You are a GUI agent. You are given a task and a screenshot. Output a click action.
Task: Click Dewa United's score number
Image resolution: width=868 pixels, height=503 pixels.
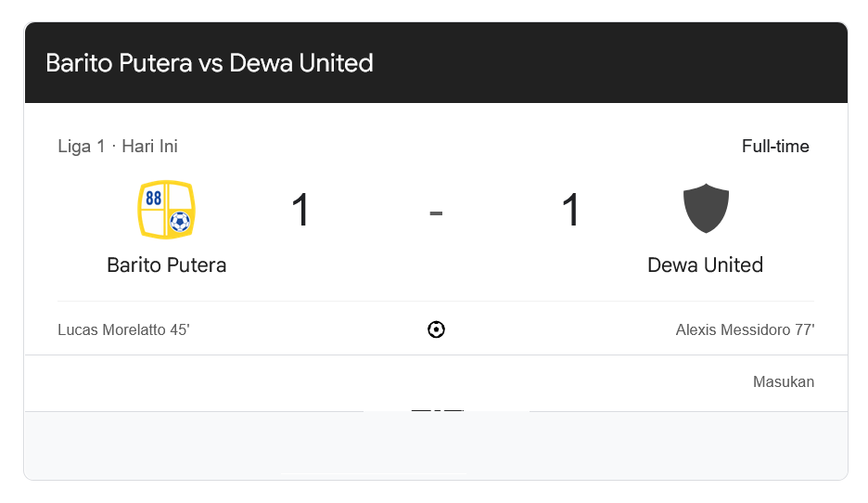(x=571, y=211)
